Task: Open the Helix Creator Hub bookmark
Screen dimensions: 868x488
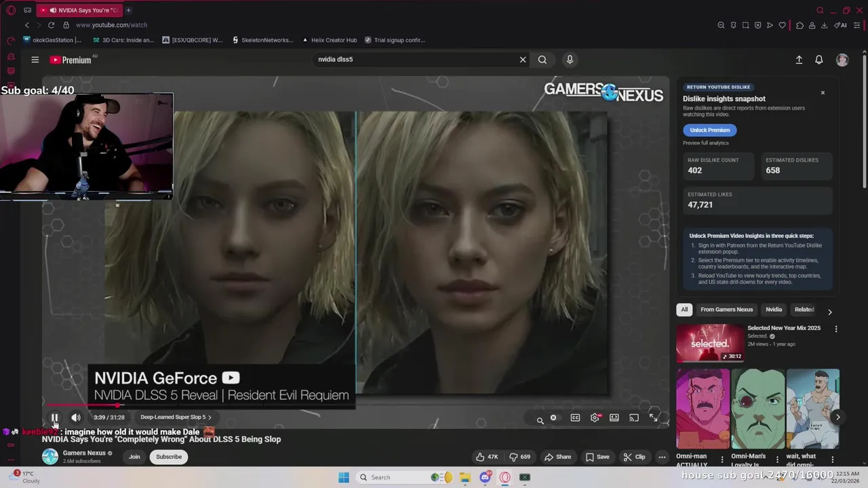Action: point(329,40)
